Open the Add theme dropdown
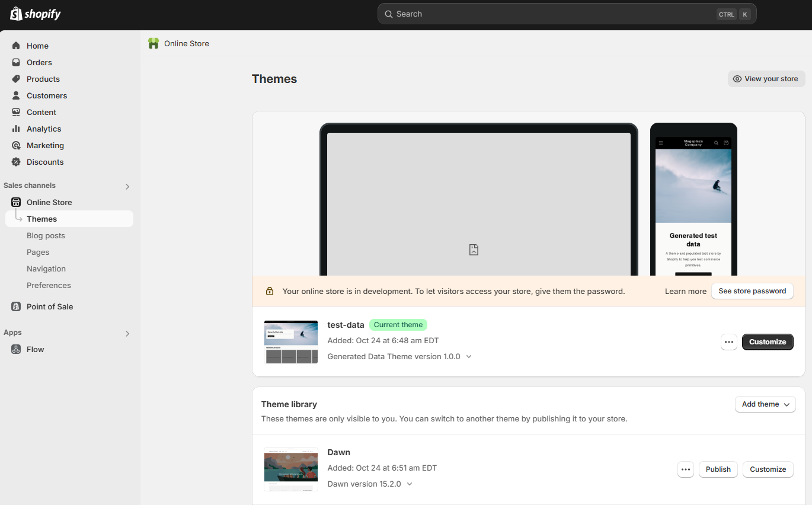The width and height of the screenshot is (812, 505). pos(765,404)
